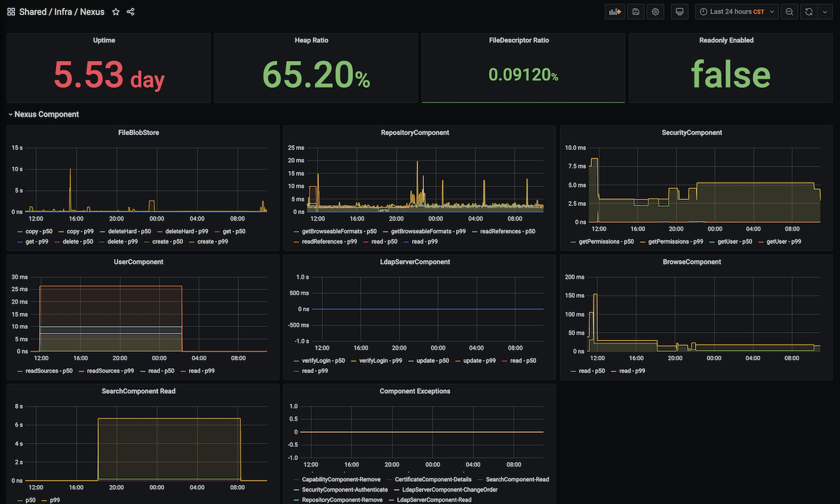The width and height of the screenshot is (840, 504).
Task: Click the 0.09120% file descriptor value
Action: pyautogui.click(x=523, y=75)
